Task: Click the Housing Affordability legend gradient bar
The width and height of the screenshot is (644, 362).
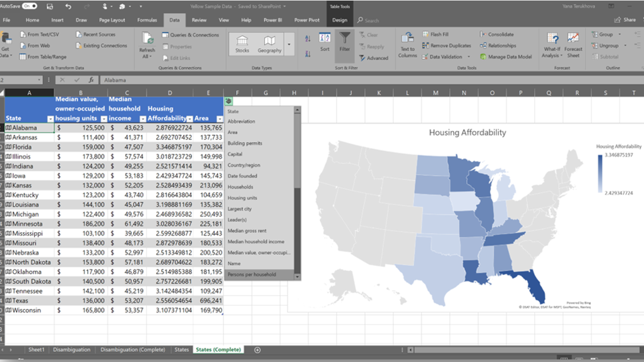Action: click(600, 172)
